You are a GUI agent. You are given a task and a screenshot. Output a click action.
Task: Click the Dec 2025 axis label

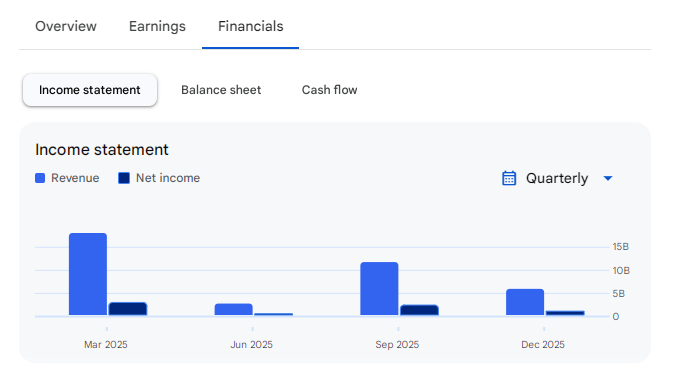pyautogui.click(x=543, y=345)
